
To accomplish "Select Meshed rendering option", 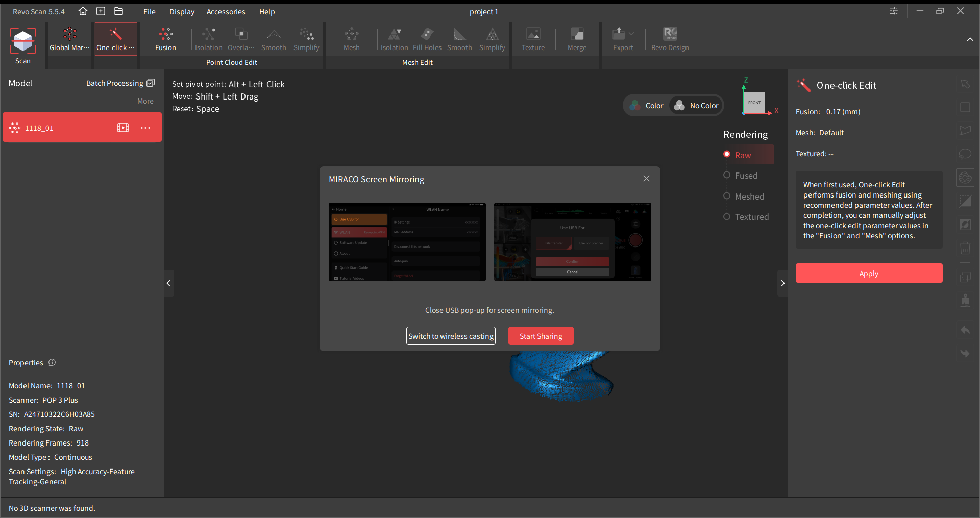I will 744,196.
